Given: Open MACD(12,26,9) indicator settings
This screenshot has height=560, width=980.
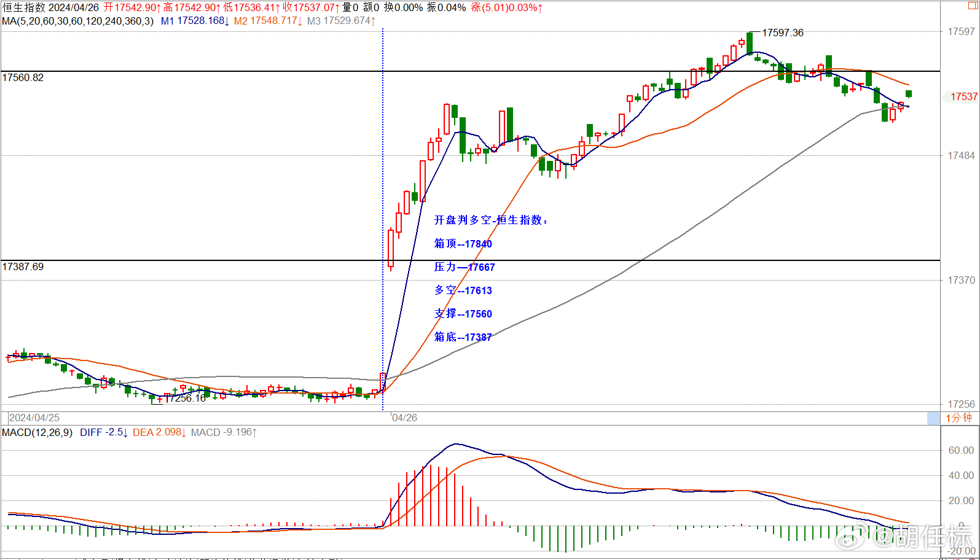Looking at the screenshot, I should (x=37, y=432).
